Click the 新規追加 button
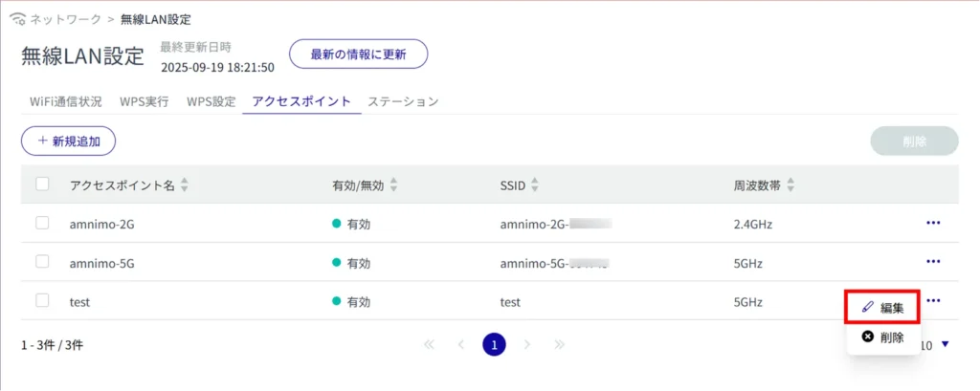The image size is (980, 391). pyautogui.click(x=68, y=141)
